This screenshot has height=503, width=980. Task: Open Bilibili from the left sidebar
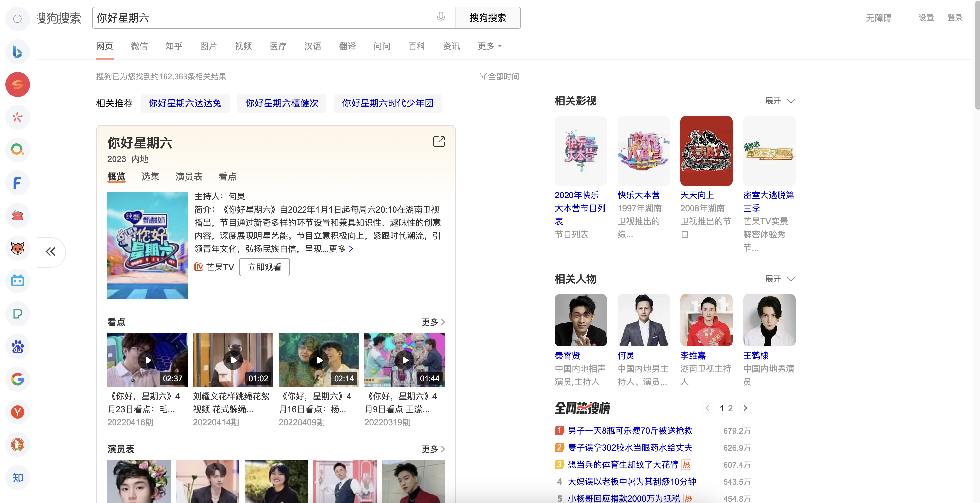[x=18, y=281]
